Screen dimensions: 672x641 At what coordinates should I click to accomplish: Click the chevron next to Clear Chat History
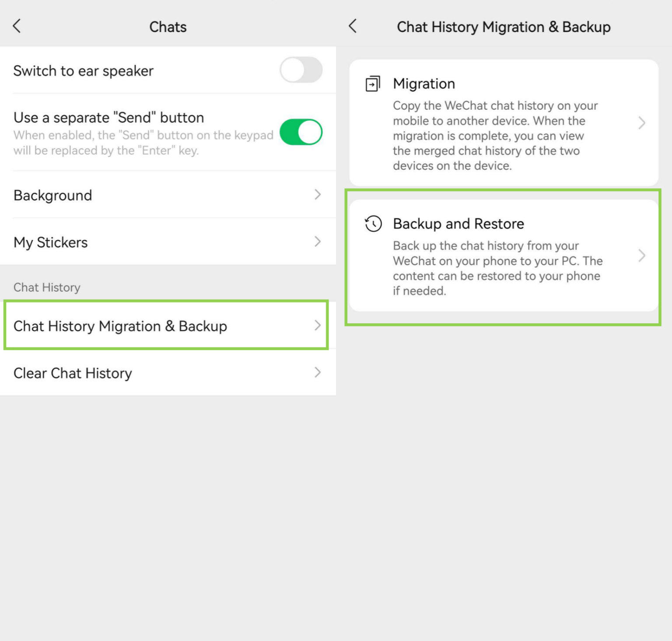pyautogui.click(x=318, y=373)
